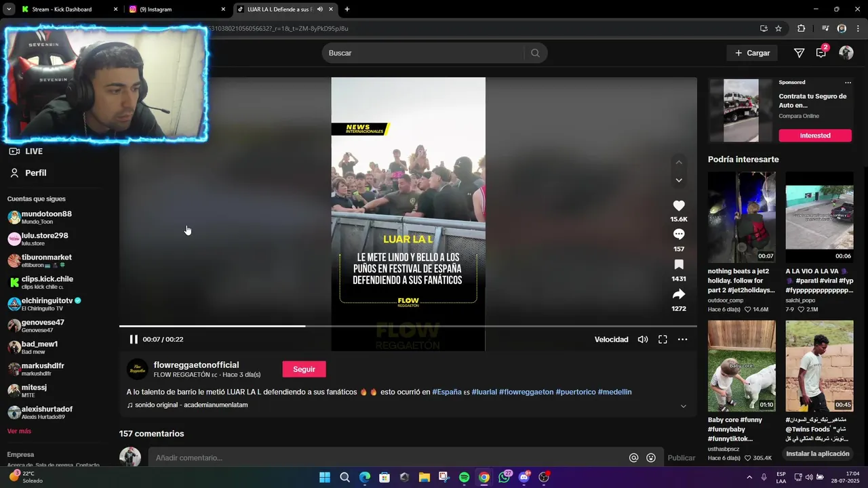Bookmark this page with the star icon
Viewport: 868px width, 488px height.
click(x=778, y=28)
